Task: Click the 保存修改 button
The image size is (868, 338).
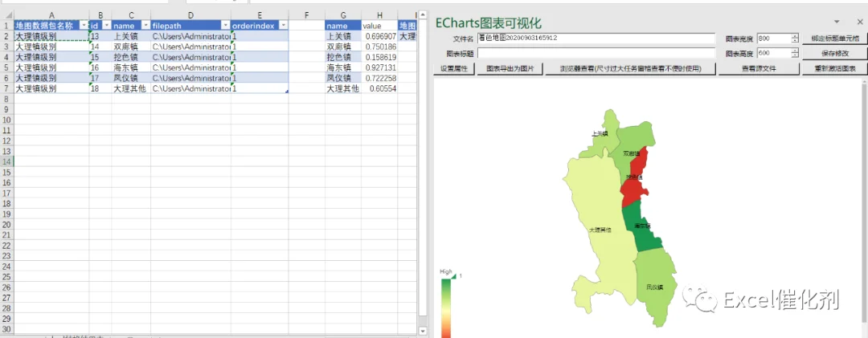Action: pyautogui.click(x=835, y=53)
